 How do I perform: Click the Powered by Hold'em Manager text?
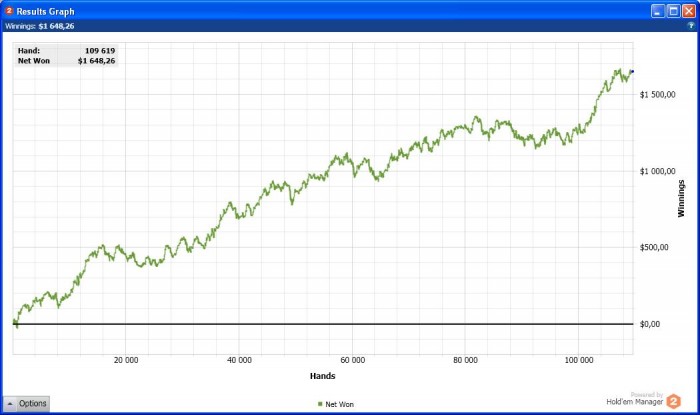click(x=635, y=398)
